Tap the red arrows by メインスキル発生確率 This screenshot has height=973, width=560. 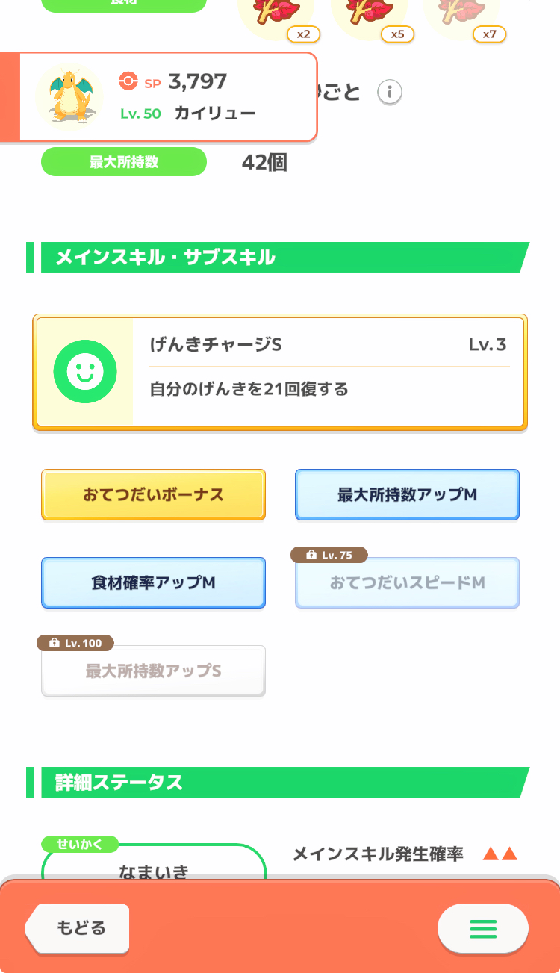click(x=500, y=854)
